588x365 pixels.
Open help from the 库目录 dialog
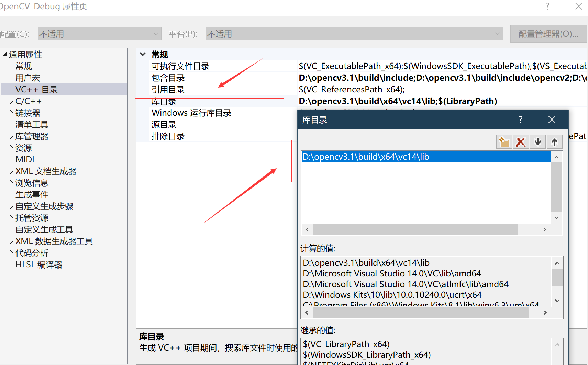(x=520, y=119)
